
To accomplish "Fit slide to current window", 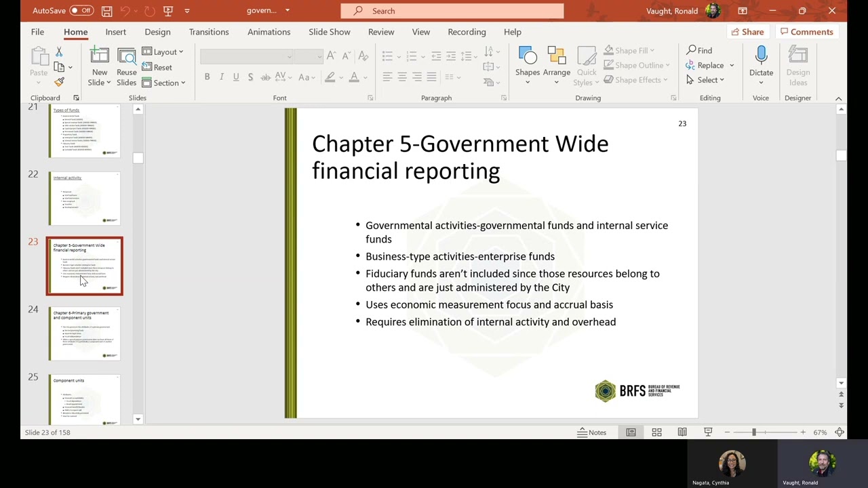I will pyautogui.click(x=840, y=432).
